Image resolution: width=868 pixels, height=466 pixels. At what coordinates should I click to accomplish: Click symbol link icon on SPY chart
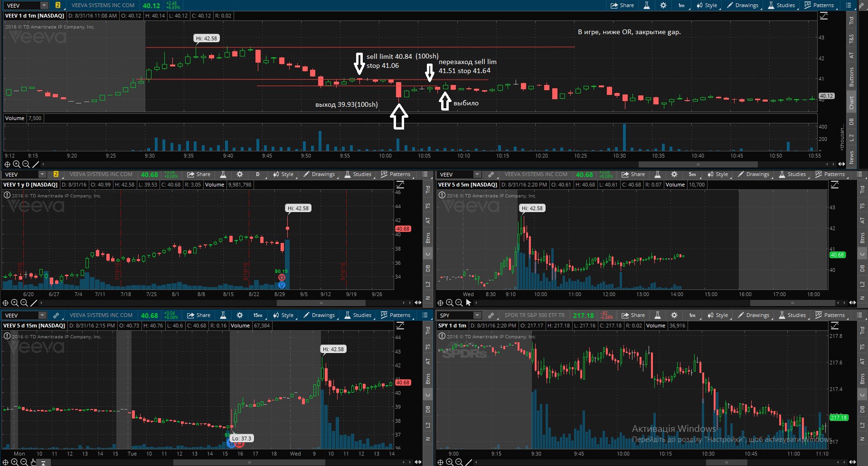tap(491, 315)
